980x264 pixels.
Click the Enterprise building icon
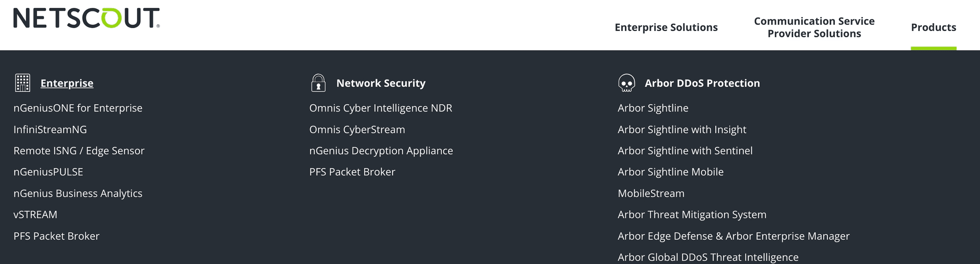pyautogui.click(x=22, y=83)
